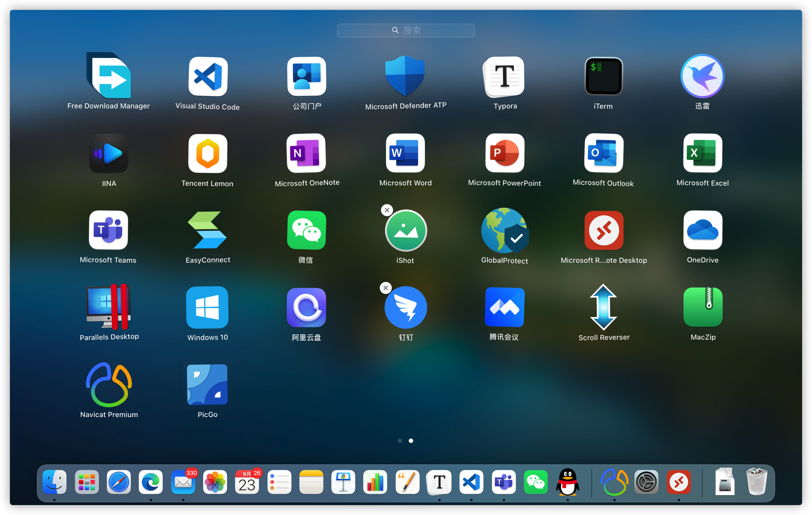
Task: Open WeChat in the Dock
Action: coord(536,482)
